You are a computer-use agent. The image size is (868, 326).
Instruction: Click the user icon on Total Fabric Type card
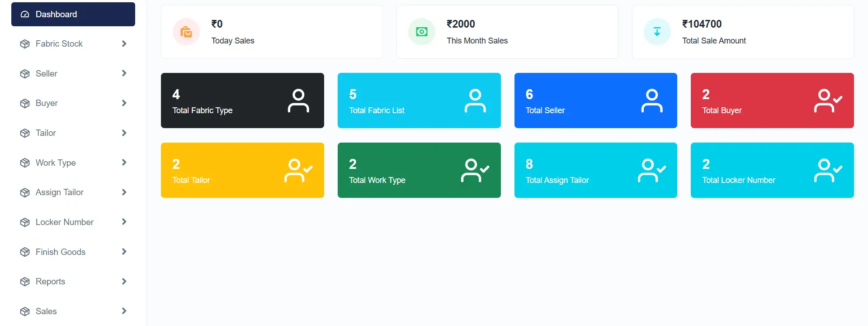298,101
